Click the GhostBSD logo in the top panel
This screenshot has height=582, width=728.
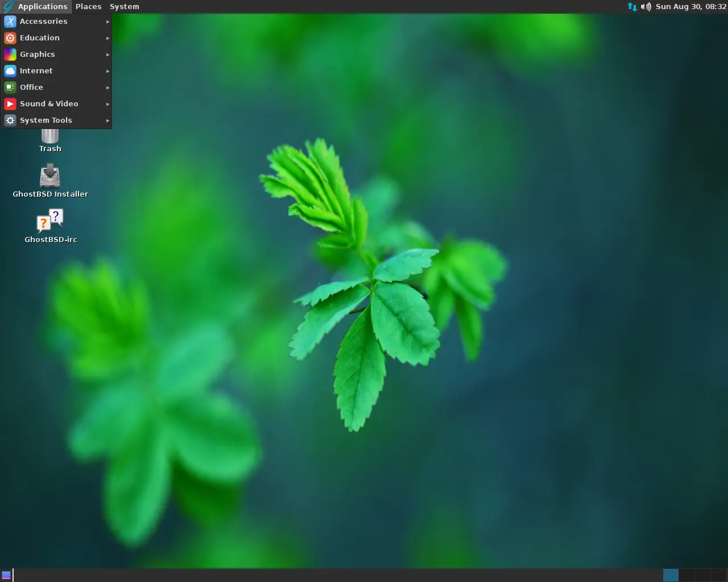tap(8, 6)
